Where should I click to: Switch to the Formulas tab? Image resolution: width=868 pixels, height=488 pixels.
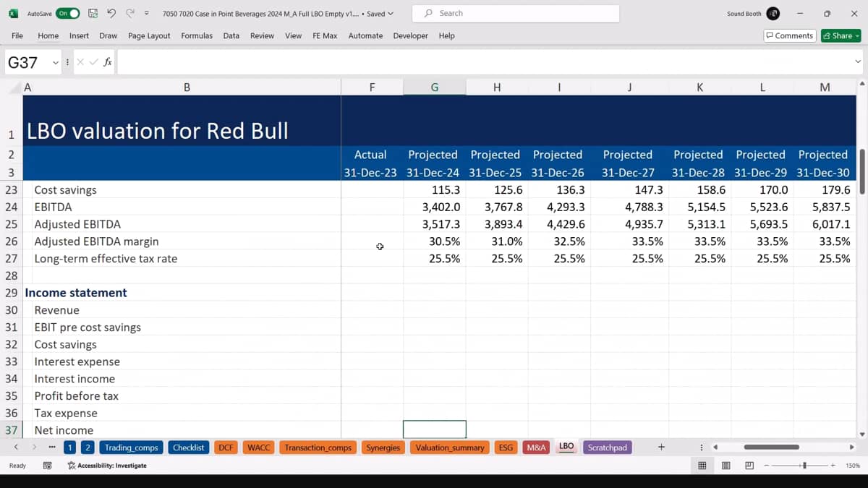tap(197, 35)
